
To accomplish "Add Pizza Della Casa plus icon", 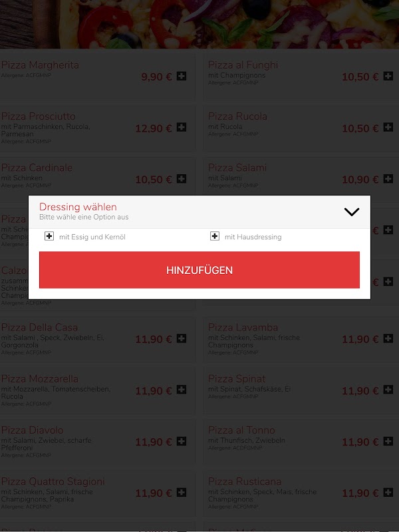I will click(x=182, y=338).
